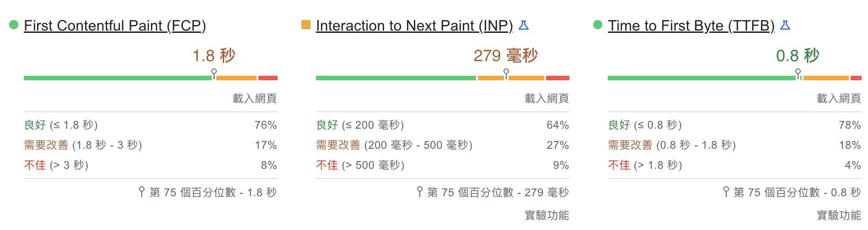This screenshot has height=230, width=868.
Task: Open the Time to First Byte (TTFB) link
Action: (691, 26)
